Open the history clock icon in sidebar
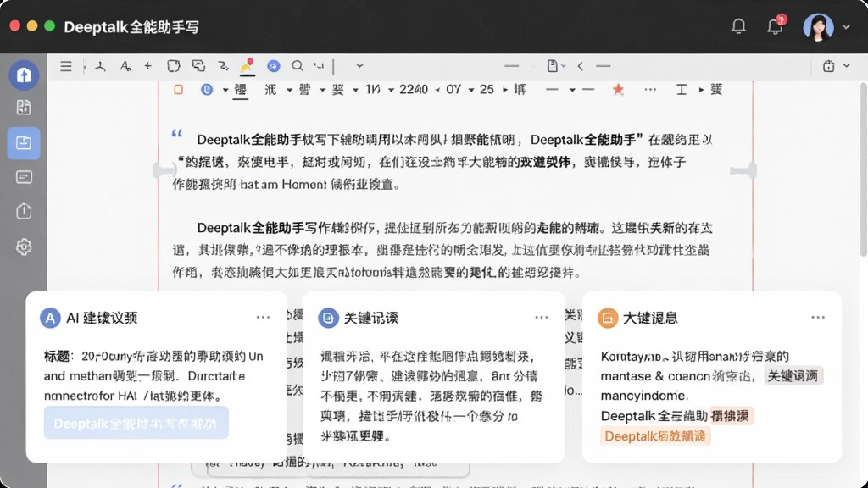868x488 pixels. click(x=24, y=211)
